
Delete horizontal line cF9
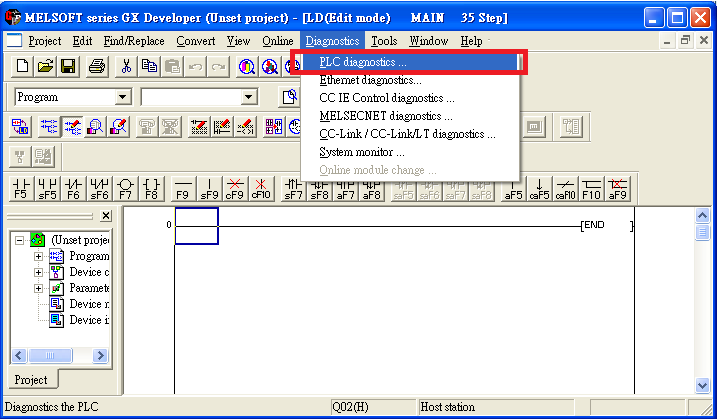[235, 189]
